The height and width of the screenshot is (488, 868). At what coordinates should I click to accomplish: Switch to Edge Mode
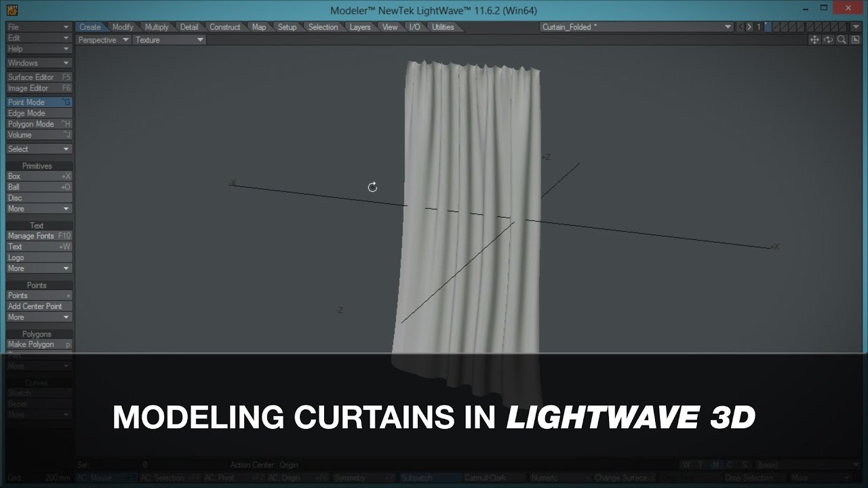(39, 113)
